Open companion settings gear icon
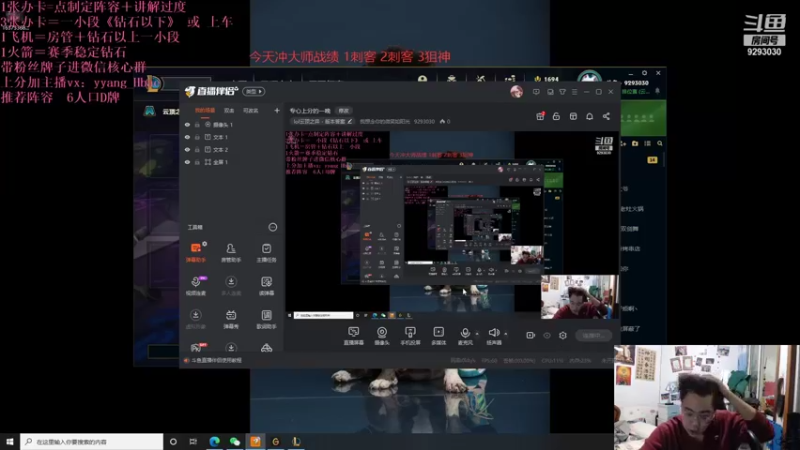The width and height of the screenshot is (800, 450). [x=563, y=335]
